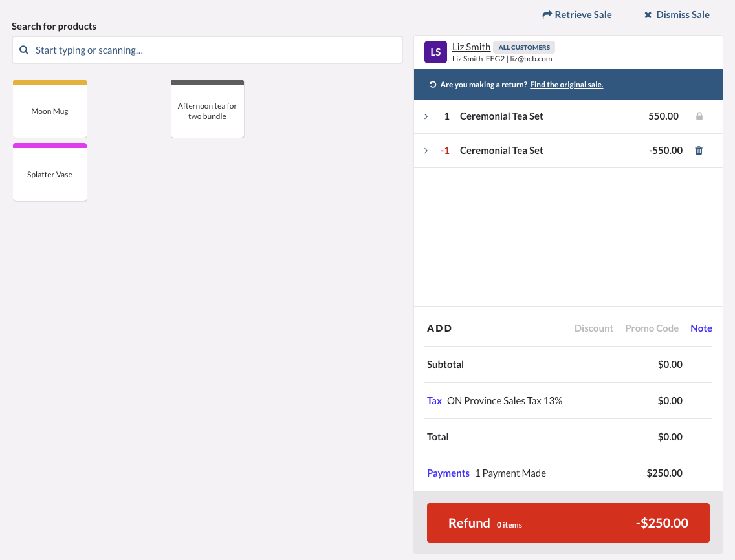735x560 pixels.
Task: Click the Retrieve Sale icon
Action: (x=547, y=14)
